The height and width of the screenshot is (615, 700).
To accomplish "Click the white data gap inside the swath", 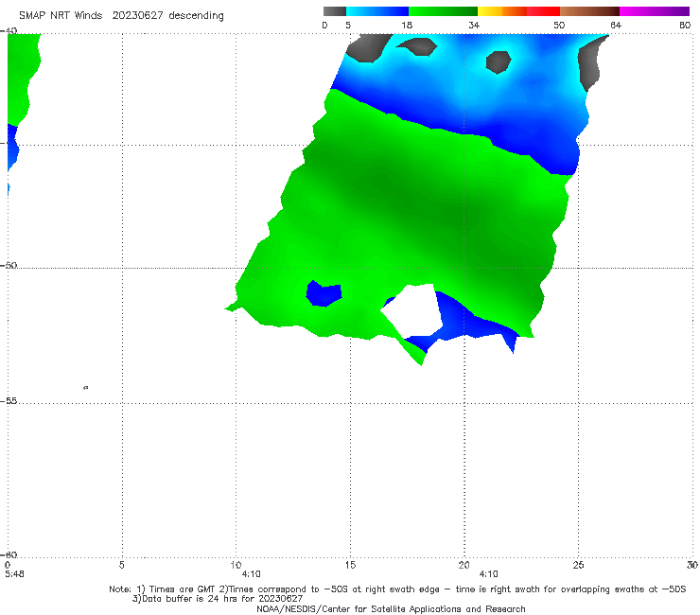I will 413,310.
